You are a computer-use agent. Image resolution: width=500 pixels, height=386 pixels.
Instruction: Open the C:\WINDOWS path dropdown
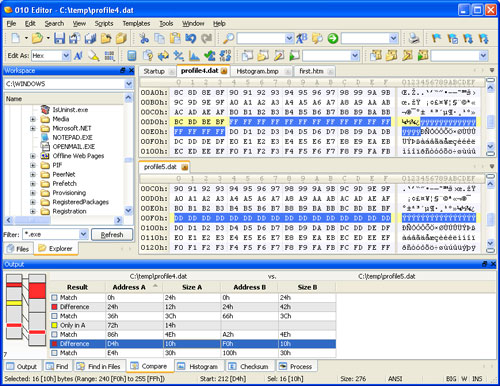point(129,84)
